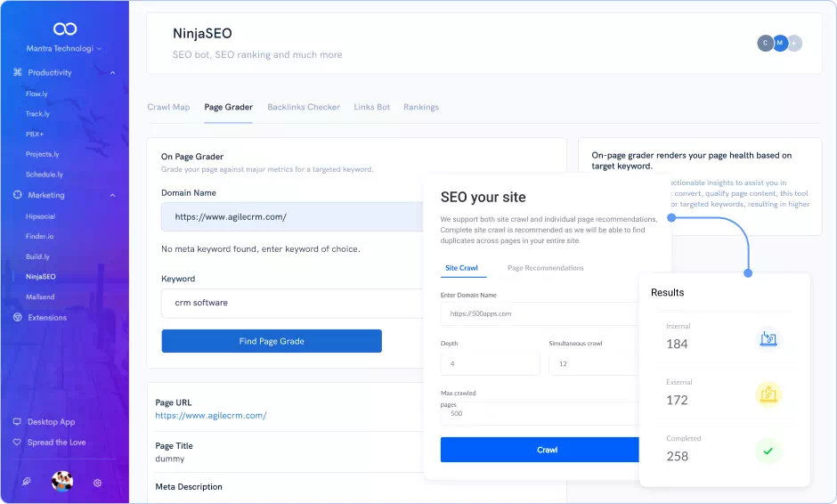This screenshot has width=837, height=504.
Task: Open Projects.ly in the sidebar
Action: pos(42,154)
